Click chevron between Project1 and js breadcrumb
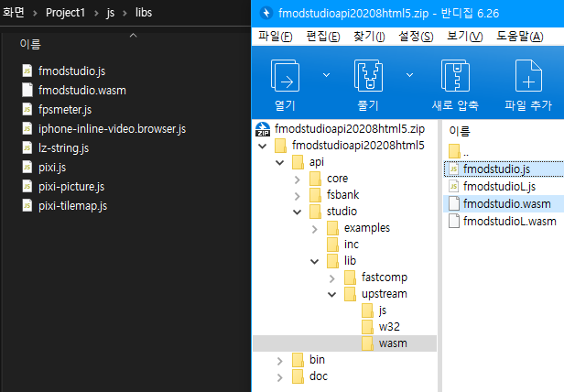This screenshot has height=392, width=564. pyautogui.click(x=96, y=14)
